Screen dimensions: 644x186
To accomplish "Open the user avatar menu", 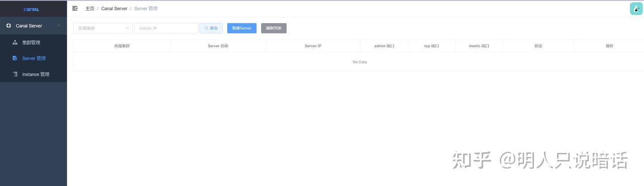I will click(636, 8).
